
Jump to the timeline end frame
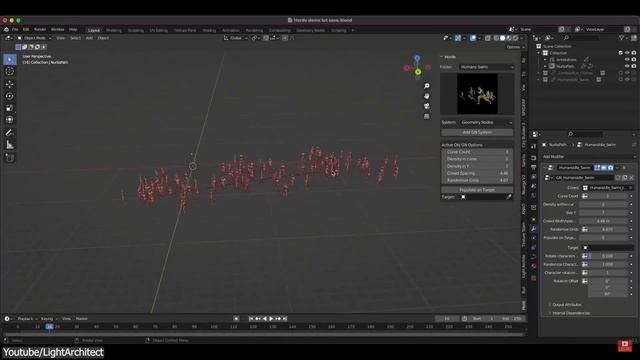(285, 319)
